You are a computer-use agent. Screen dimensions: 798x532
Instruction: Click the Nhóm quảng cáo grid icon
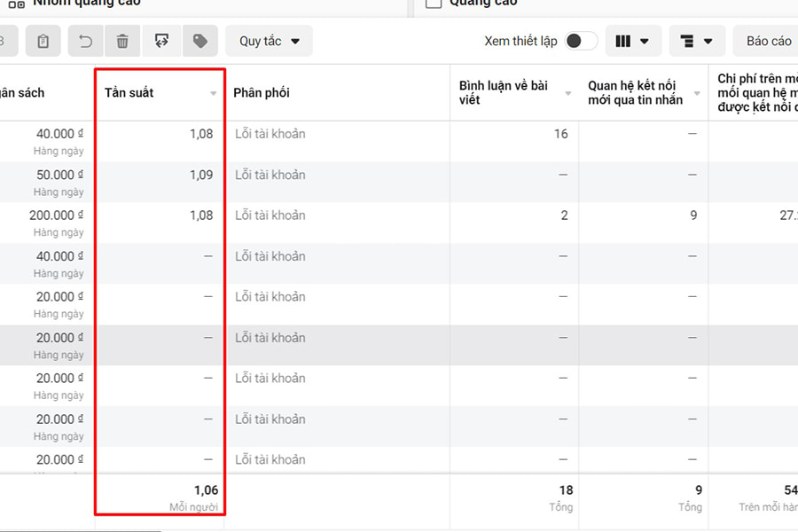pyautogui.click(x=16, y=4)
